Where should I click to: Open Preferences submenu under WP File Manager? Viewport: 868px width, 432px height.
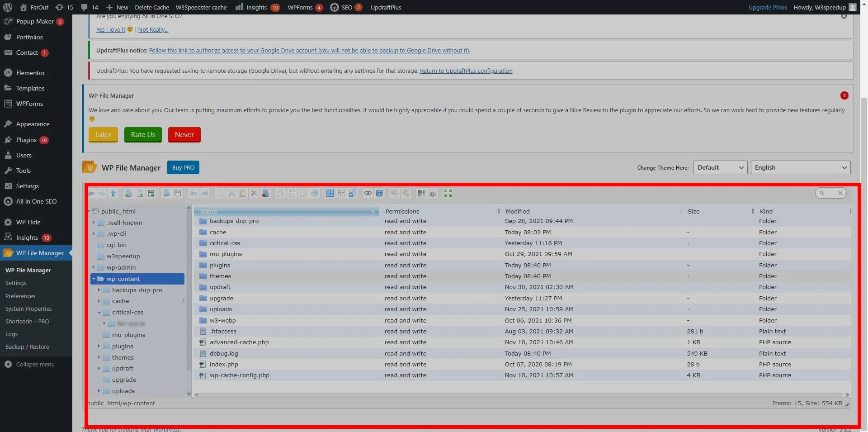[20, 296]
